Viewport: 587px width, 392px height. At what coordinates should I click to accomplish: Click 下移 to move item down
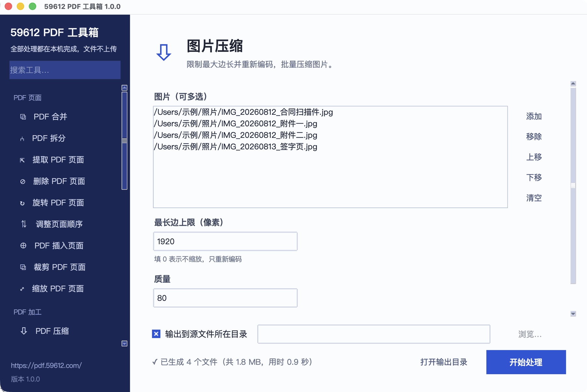click(x=534, y=177)
